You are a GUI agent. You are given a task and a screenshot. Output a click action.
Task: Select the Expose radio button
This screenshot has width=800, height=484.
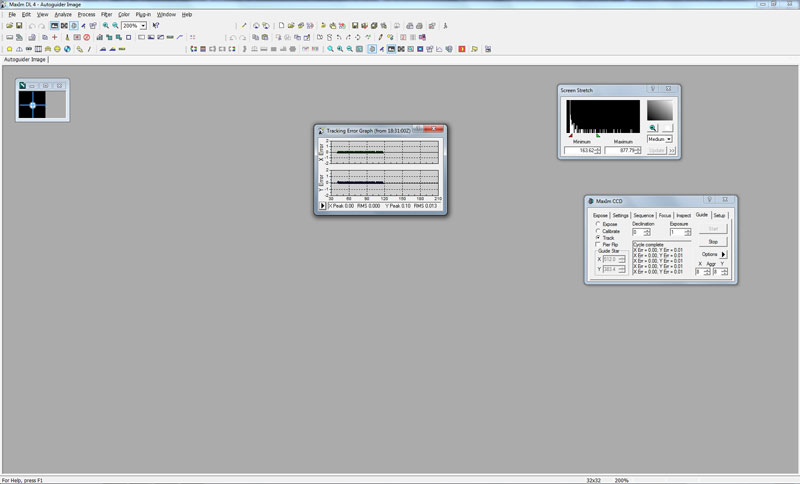598,224
